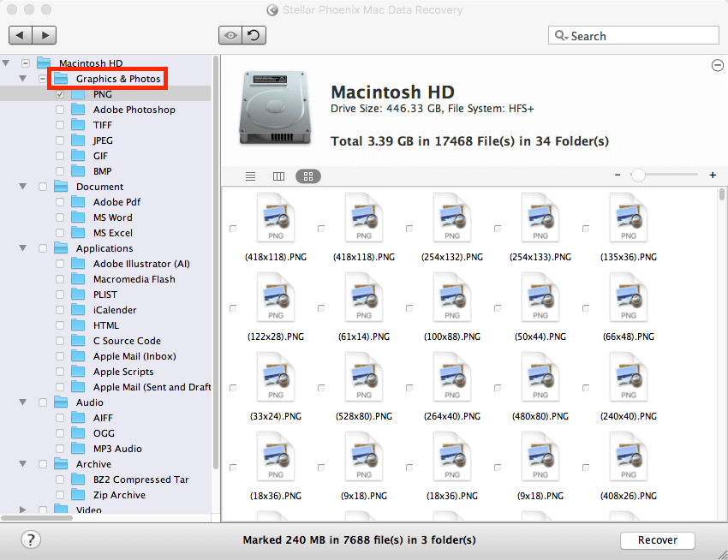This screenshot has height=560, width=728.
Task: Select C Source Code in tree
Action: click(x=127, y=341)
